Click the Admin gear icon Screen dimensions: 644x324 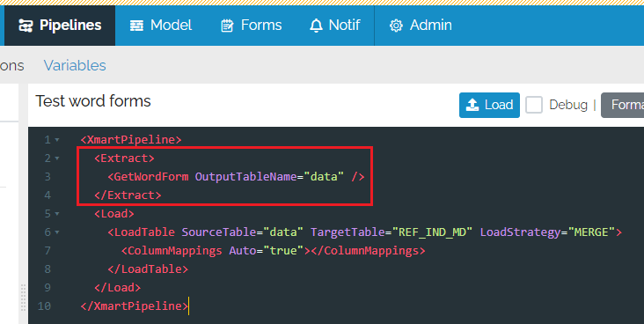(x=396, y=26)
